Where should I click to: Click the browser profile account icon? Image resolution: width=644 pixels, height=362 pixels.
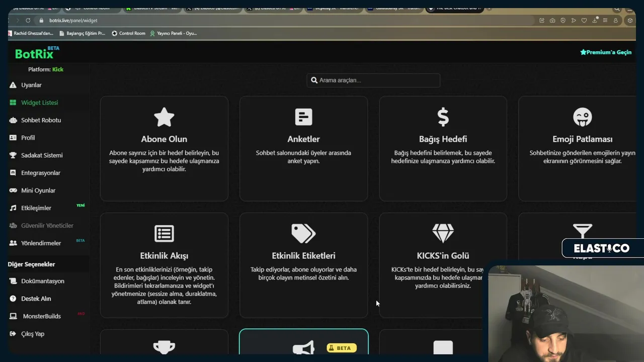tap(616, 21)
